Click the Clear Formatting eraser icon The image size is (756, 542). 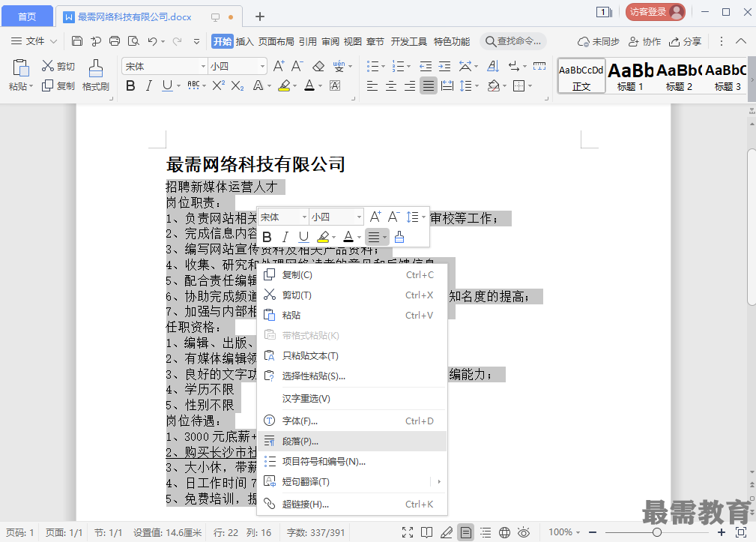tap(318, 66)
